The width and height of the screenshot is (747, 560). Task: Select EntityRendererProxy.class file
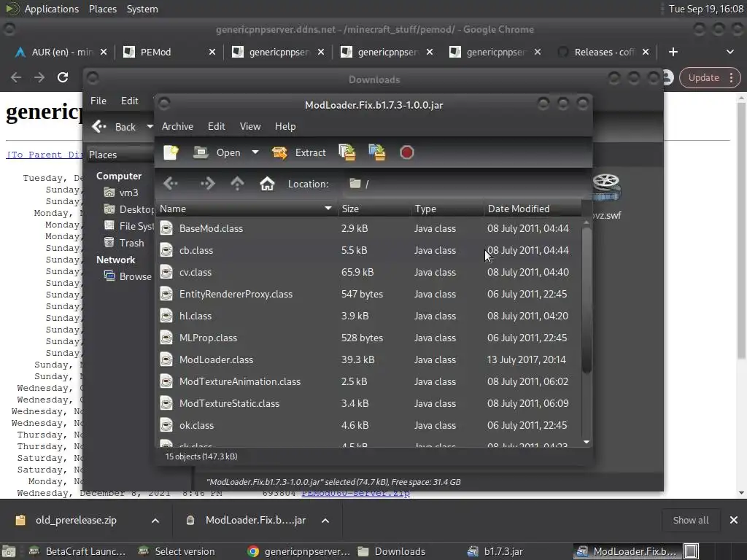coord(368,295)
